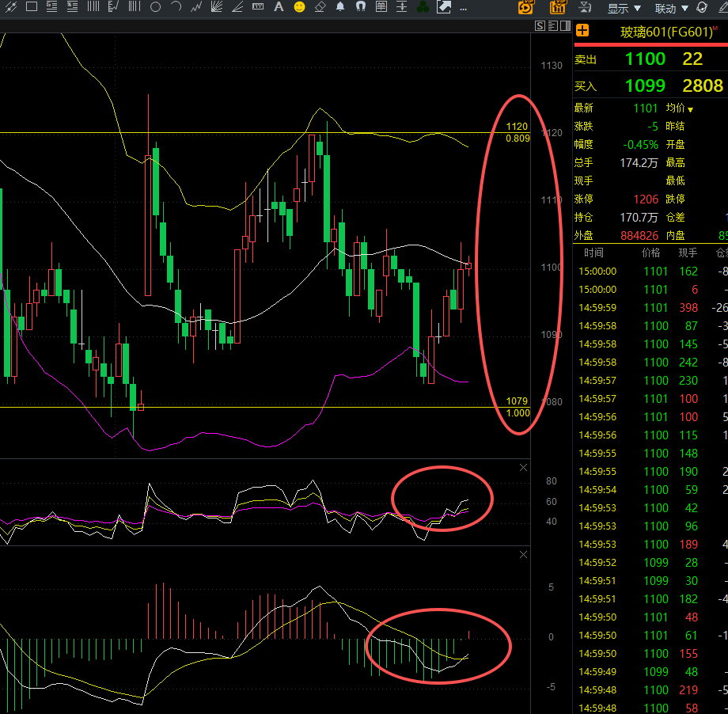Close the MACD histogram subpanel
Viewport: 728px width, 714px height.
[523, 555]
